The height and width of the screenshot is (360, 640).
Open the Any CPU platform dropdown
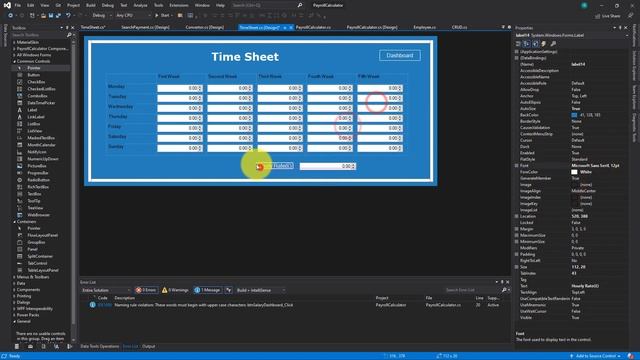point(133,16)
